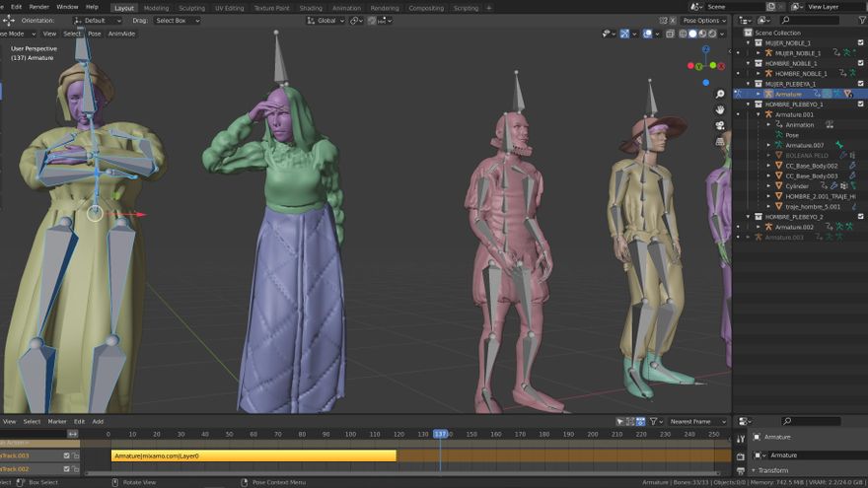Screen dimensions: 868x488
Task: Click the pan hand viewport gizmo
Action: tap(720, 109)
